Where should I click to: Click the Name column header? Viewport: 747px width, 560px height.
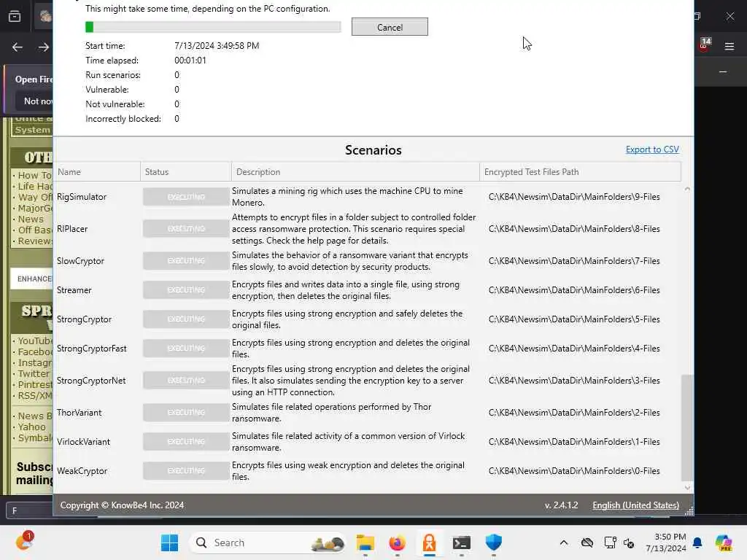[x=97, y=172]
